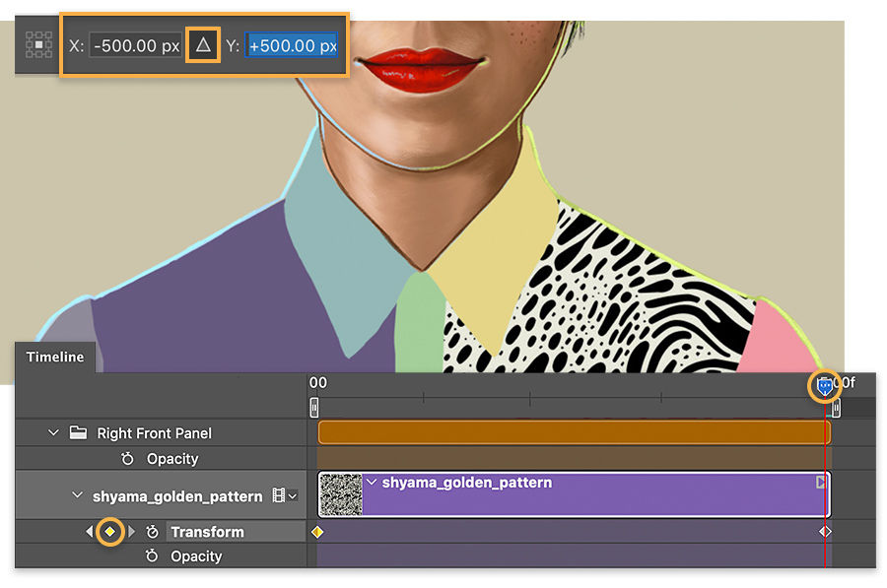The width and height of the screenshot is (887, 588).
Task: Open the dropdown beside the filmstrip icon
Action: pyautogui.click(x=292, y=495)
